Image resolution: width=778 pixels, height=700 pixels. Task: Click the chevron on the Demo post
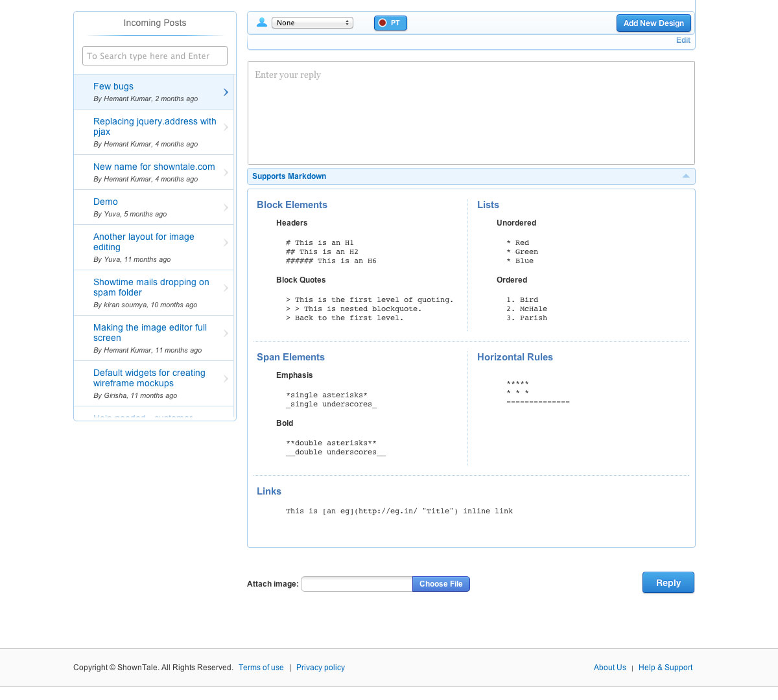pos(226,208)
